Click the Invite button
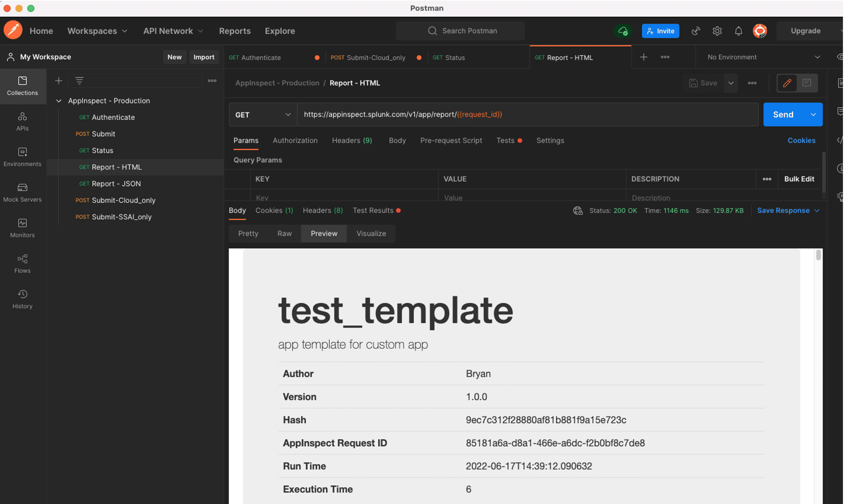844x504 pixels. point(660,31)
